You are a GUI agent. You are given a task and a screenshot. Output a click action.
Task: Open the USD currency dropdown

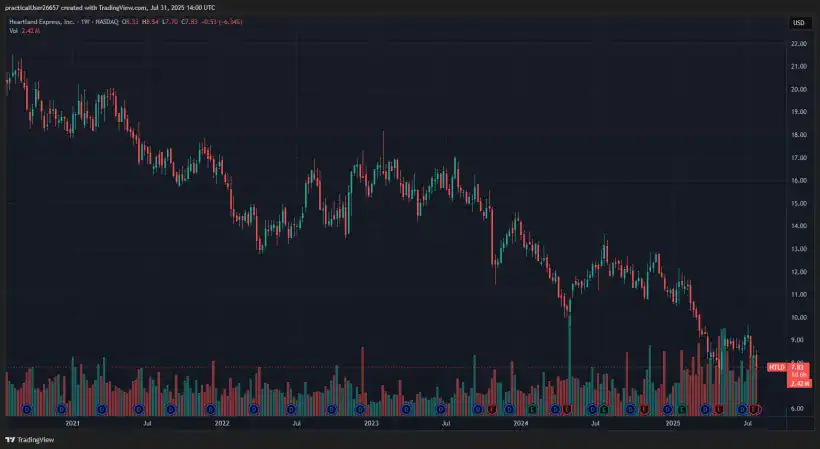798,22
